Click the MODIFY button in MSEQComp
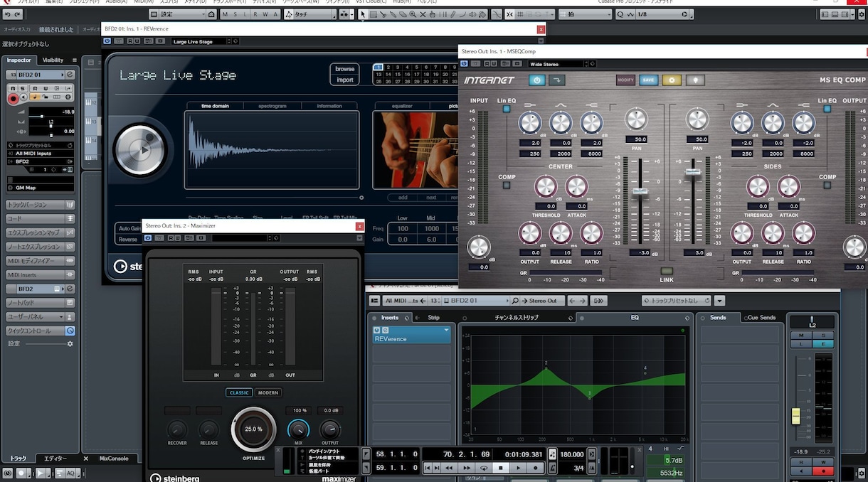Screen dimensions: 868x482 coord(625,80)
